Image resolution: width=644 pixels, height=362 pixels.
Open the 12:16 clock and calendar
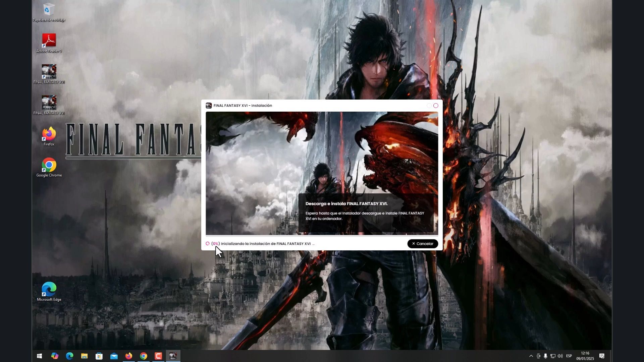pos(585,356)
